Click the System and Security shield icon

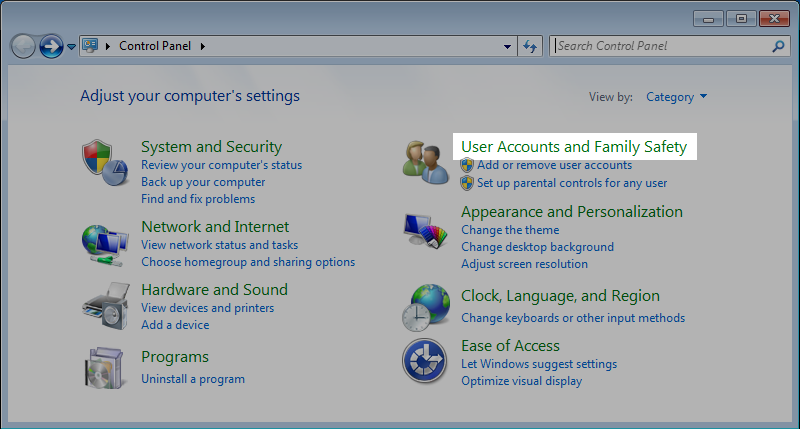104,163
